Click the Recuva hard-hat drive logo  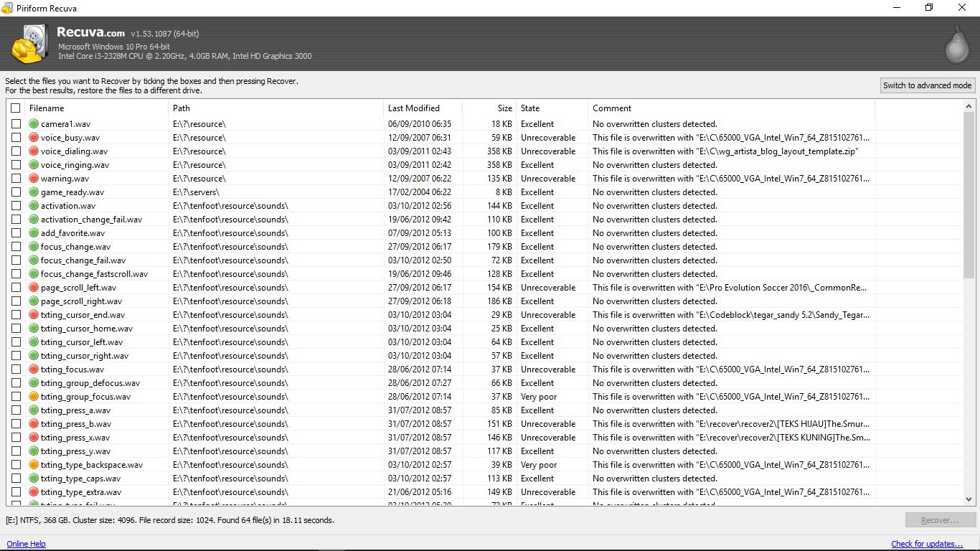tap(29, 43)
